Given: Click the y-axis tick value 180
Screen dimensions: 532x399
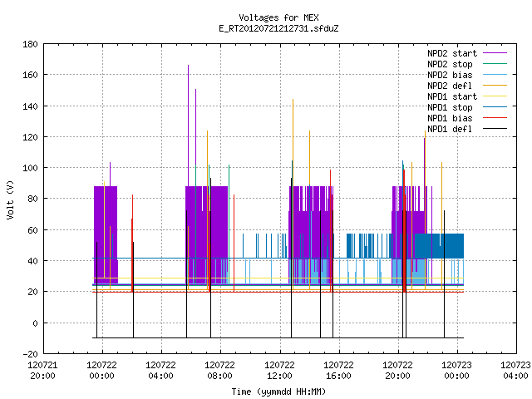Looking at the screenshot, I should pos(30,44).
